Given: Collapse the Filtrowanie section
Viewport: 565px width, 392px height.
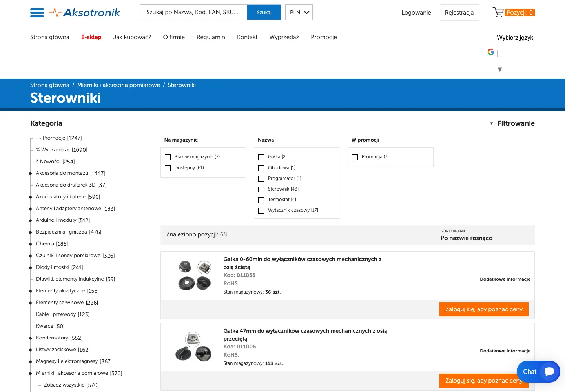Looking at the screenshot, I should coord(512,123).
